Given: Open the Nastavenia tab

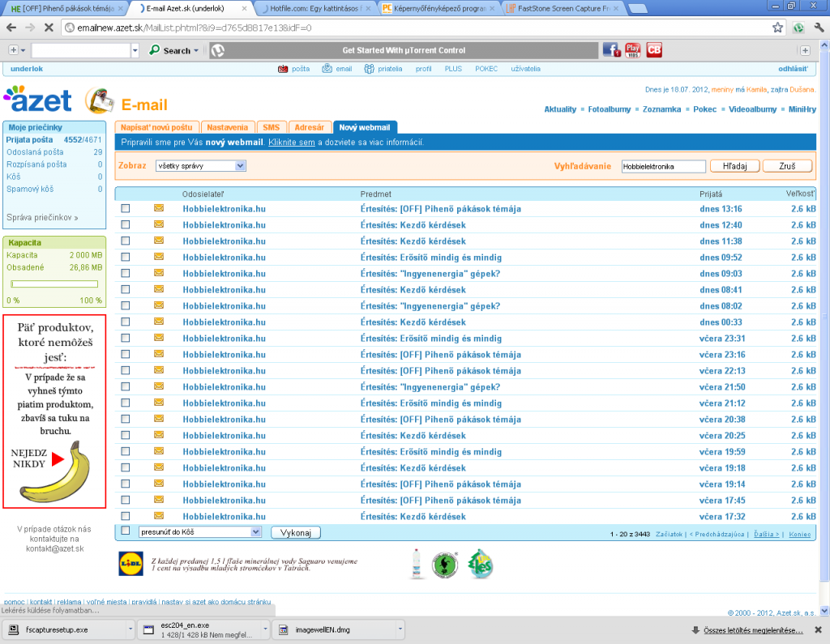Looking at the screenshot, I should tap(228, 127).
